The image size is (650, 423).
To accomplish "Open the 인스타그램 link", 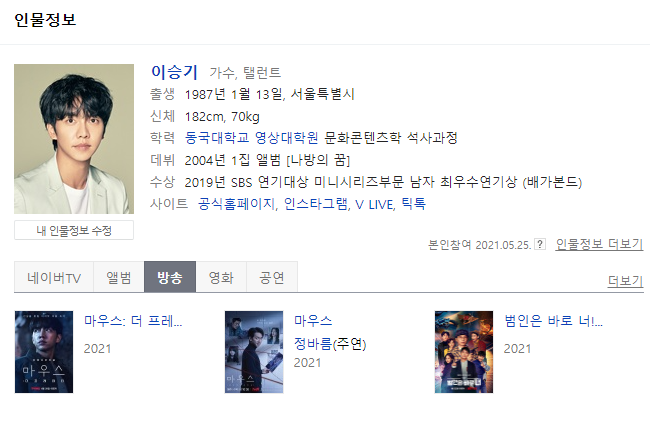I will pos(316,204).
